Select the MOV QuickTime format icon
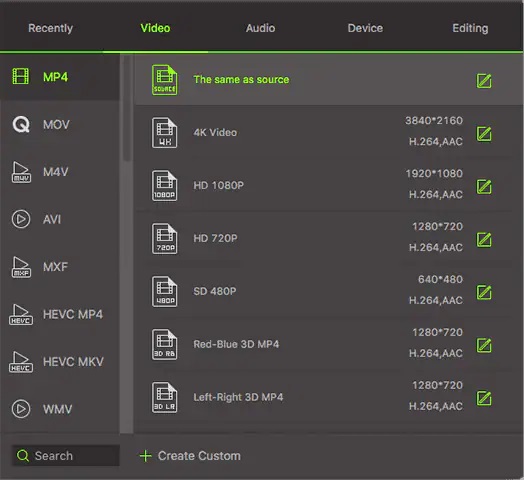The width and height of the screenshot is (524, 480). point(21,125)
